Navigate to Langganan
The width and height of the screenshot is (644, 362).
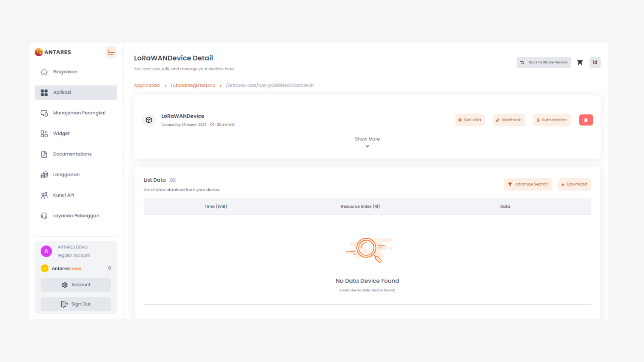coord(76,175)
